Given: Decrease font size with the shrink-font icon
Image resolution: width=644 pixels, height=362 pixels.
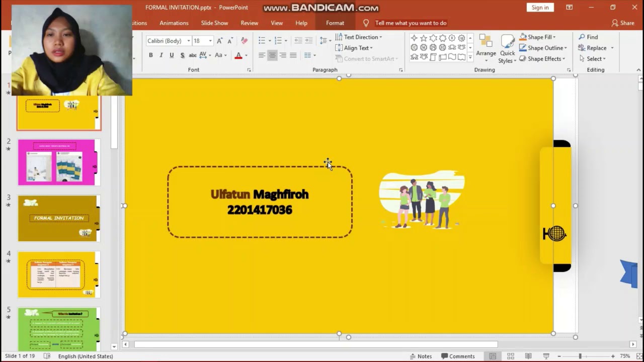Looking at the screenshot, I should point(230,41).
